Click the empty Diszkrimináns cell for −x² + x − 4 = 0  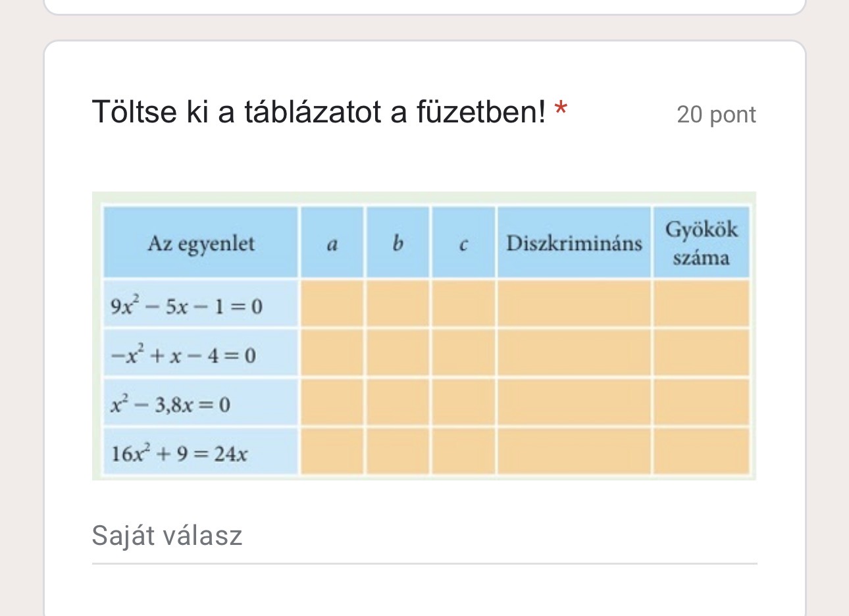574,353
